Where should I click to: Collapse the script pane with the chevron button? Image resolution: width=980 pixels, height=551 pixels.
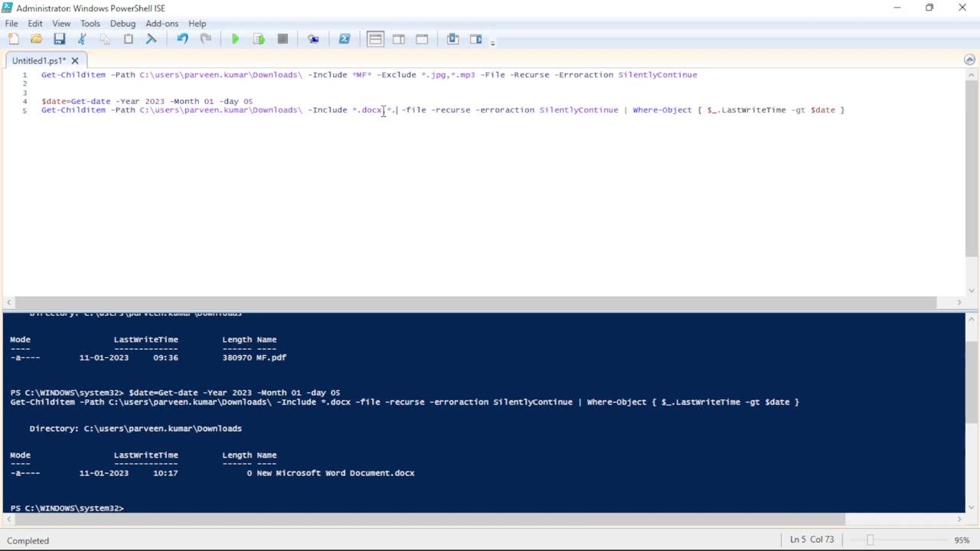[x=970, y=60]
